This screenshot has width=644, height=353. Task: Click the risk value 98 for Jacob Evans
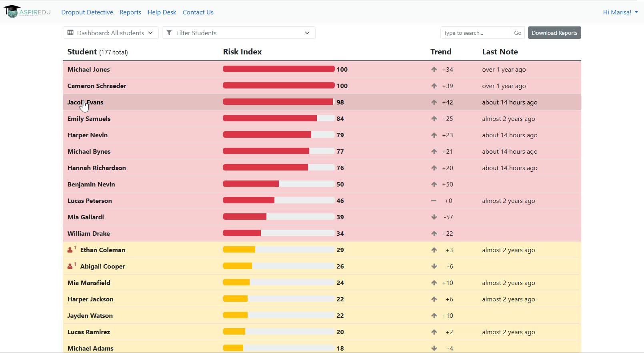coord(340,102)
